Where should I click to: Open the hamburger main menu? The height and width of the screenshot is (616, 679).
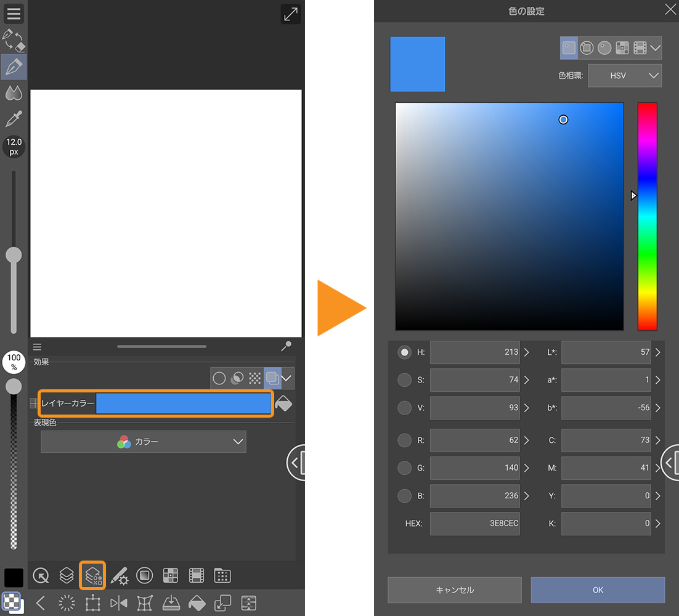click(14, 14)
